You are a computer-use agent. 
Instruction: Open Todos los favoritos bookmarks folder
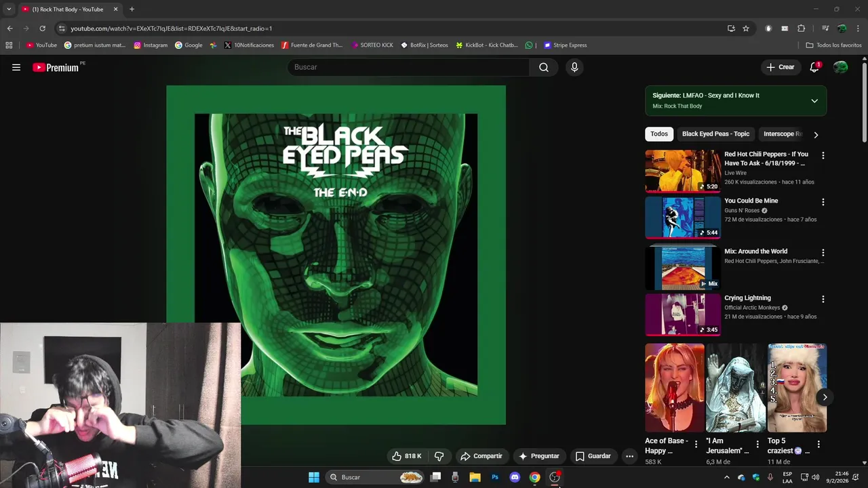click(x=833, y=45)
